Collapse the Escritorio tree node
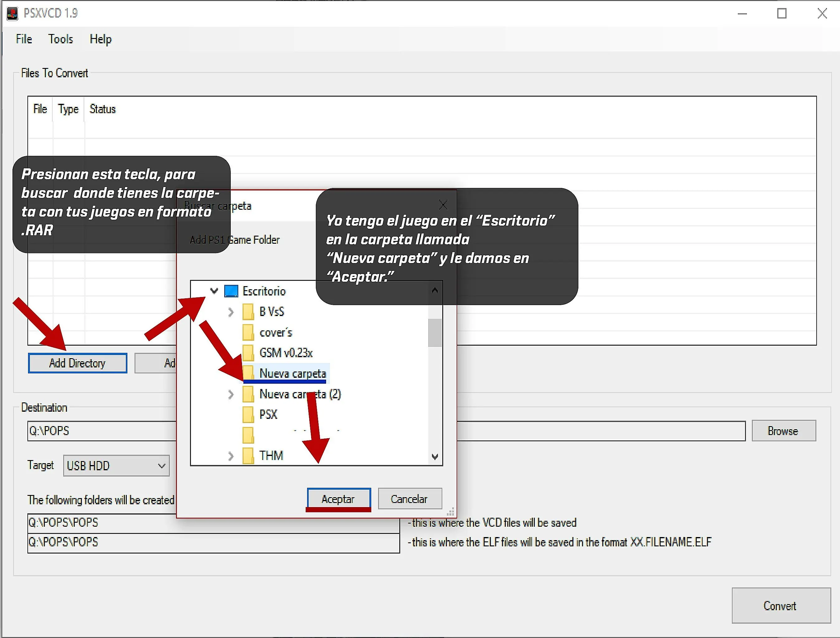This screenshot has width=840, height=638. [x=214, y=291]
